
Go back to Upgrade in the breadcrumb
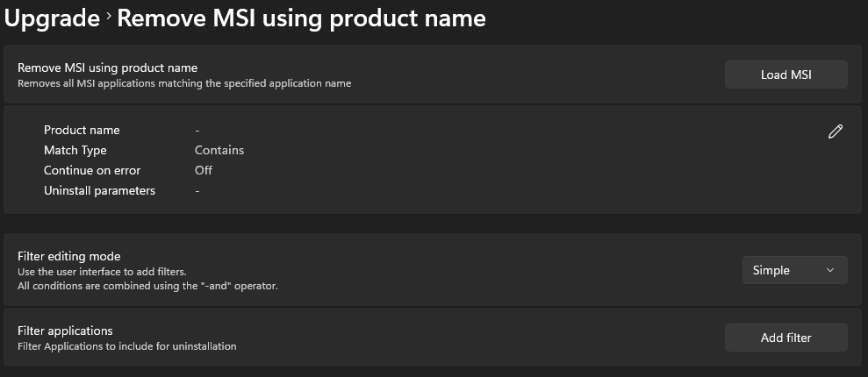(52, 18)
